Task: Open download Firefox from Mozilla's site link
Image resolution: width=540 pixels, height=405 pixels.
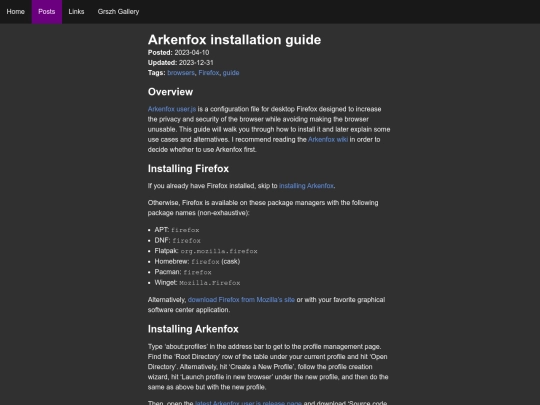Action: (x=241, y=300)
